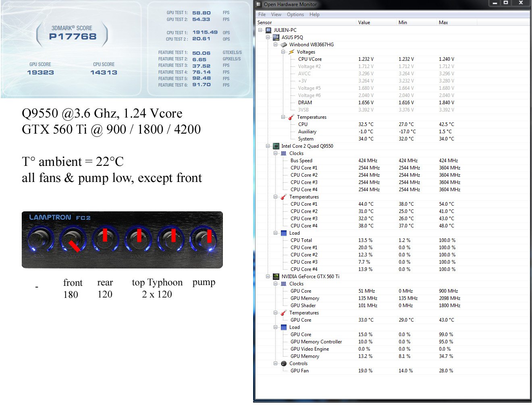Click the 3DMark score P17768
The height and width of the screenshot is (407, 532).
73,37
